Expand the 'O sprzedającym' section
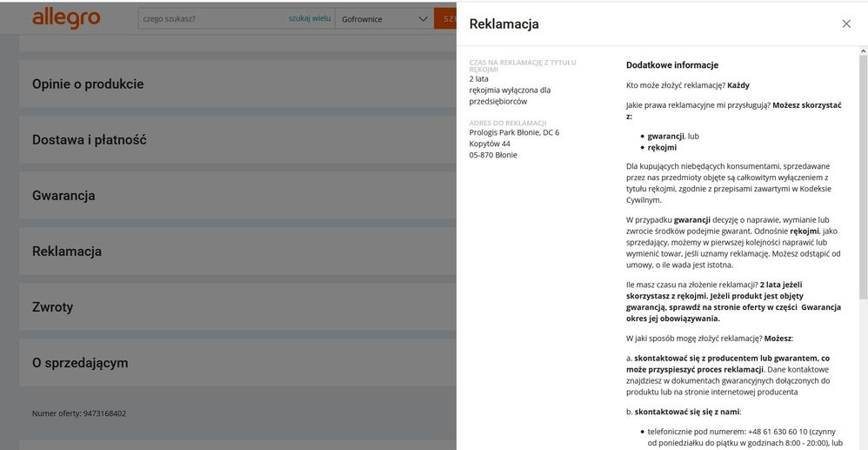 [x=80, y=363]
